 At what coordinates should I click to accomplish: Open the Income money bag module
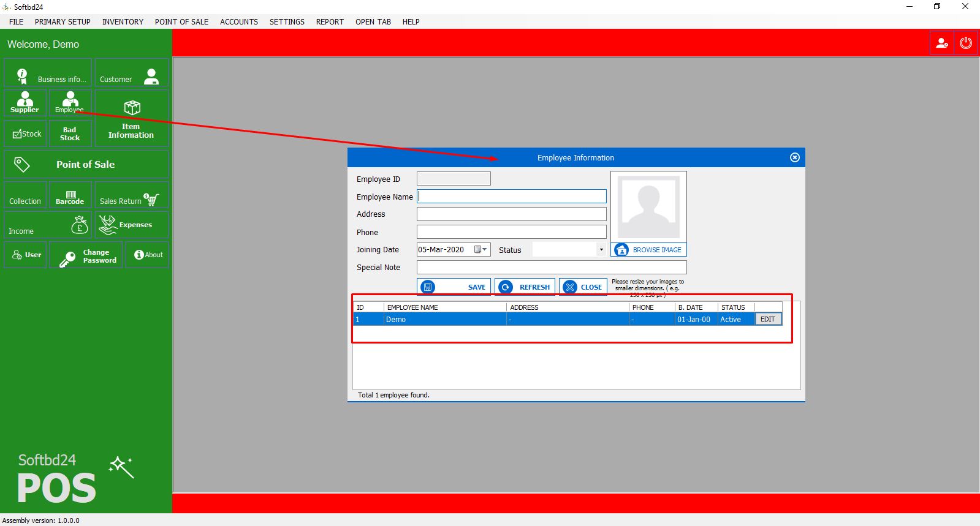click(x=48, y=225)
